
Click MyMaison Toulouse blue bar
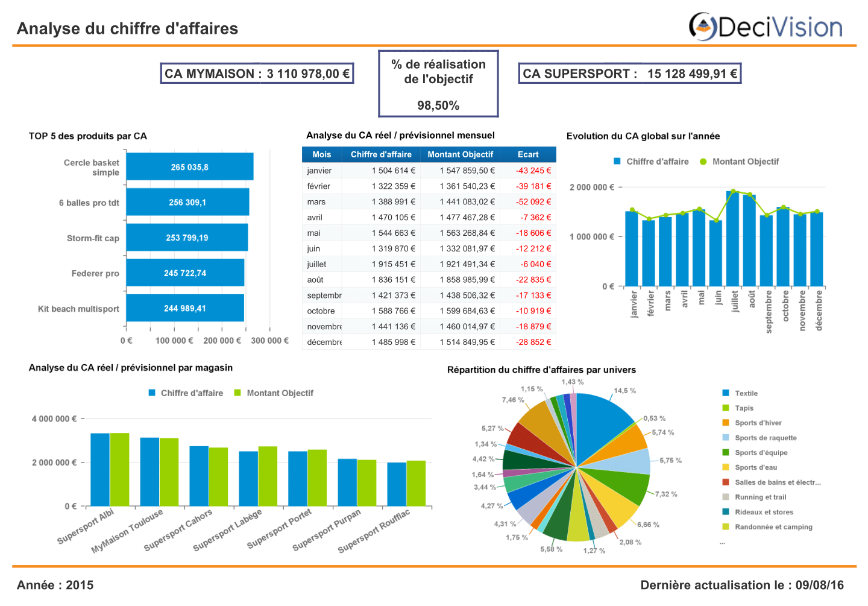point(149,472)
